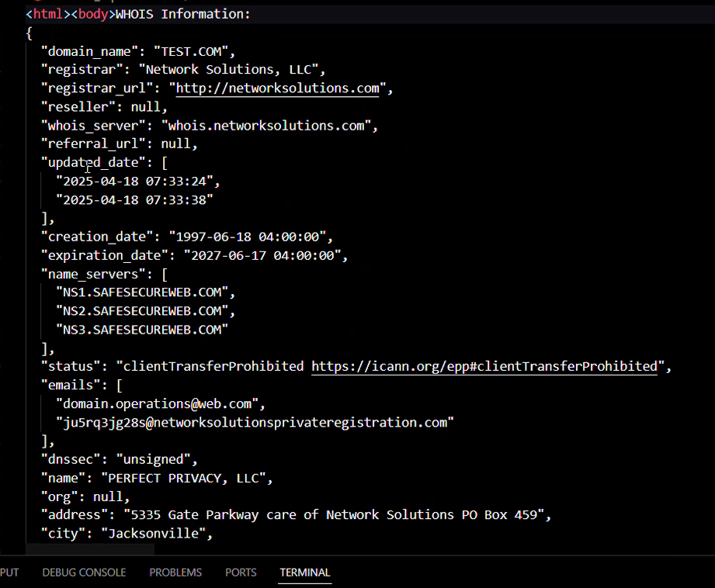
Task: Open the PROBLEMS panel tab
Action: (175, 572)
